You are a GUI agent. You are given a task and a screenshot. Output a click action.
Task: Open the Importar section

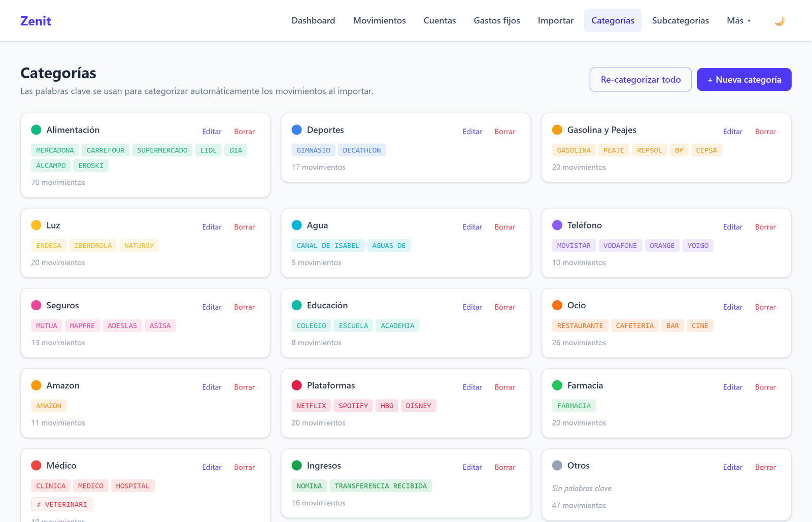[556, 20]
